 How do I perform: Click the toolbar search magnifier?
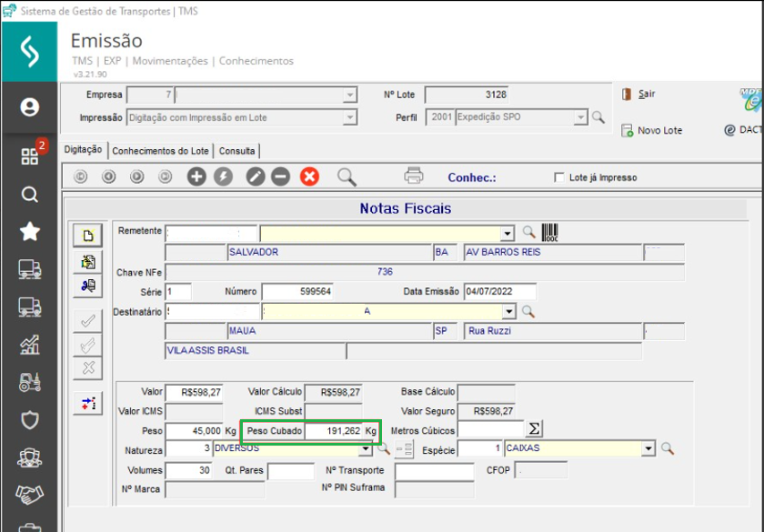(x=347, y=177)
